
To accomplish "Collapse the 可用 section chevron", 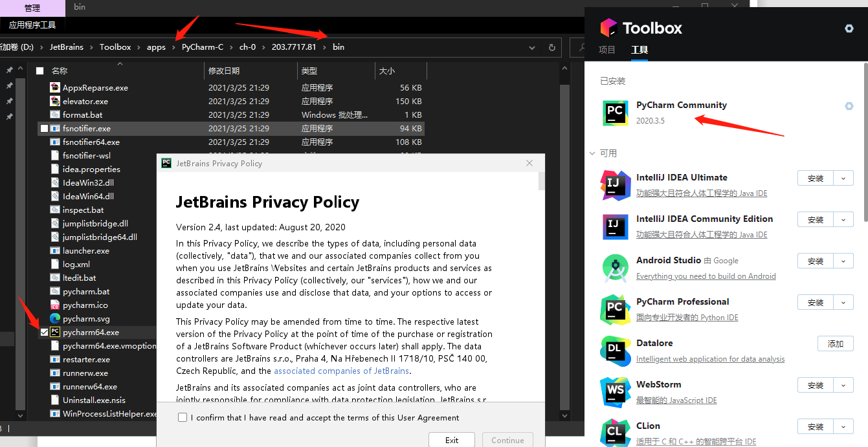I will pos(592,153).
